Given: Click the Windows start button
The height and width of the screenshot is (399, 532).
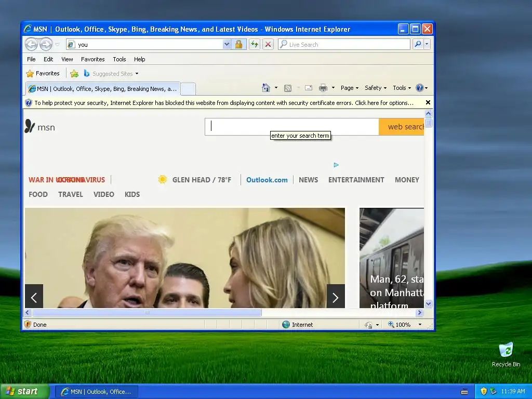Looking at the screenshot, I should tap(25, 391).
